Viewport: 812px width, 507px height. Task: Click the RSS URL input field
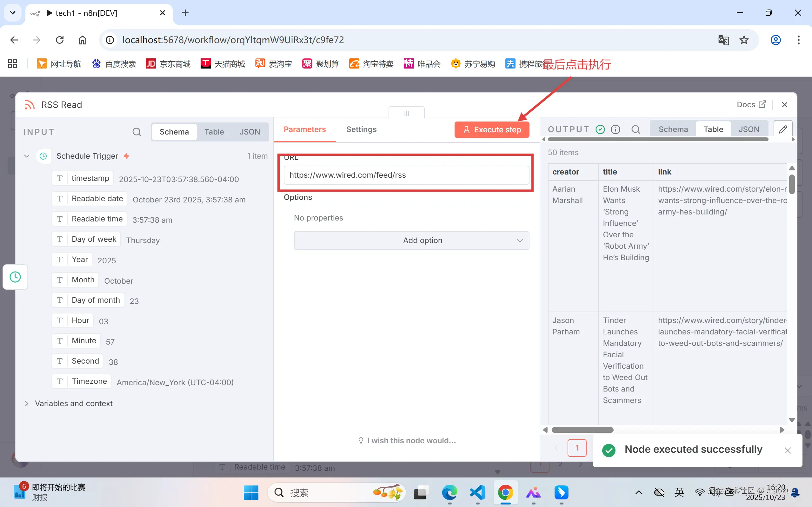pyautogui.click(x=406, y=175)
